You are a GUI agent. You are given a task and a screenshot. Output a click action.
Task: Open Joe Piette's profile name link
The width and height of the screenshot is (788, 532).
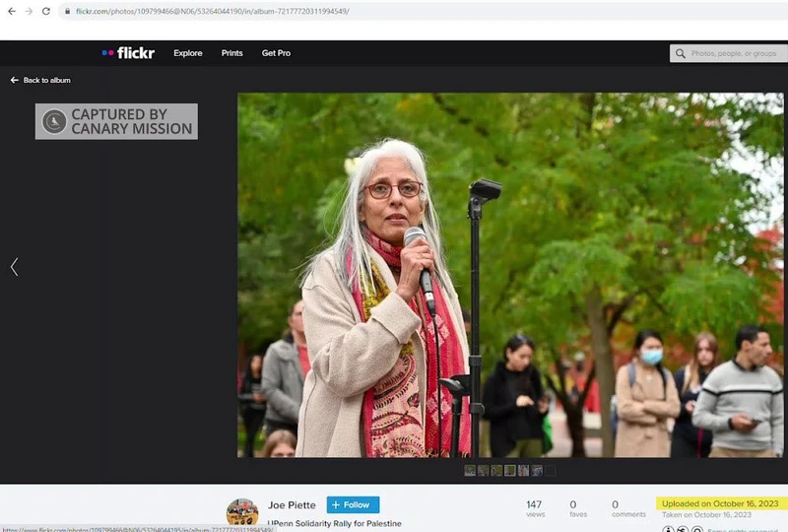click(x=286, y=504)
